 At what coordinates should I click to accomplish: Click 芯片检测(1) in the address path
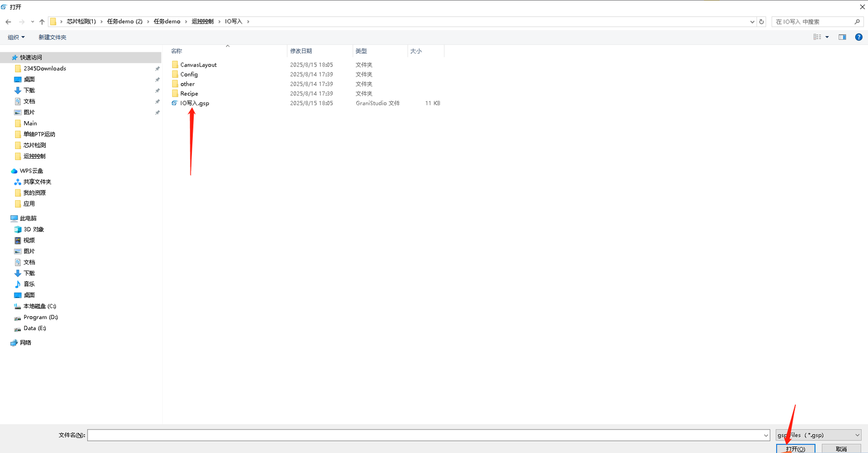pyautogui.click(x=81, y=22)
